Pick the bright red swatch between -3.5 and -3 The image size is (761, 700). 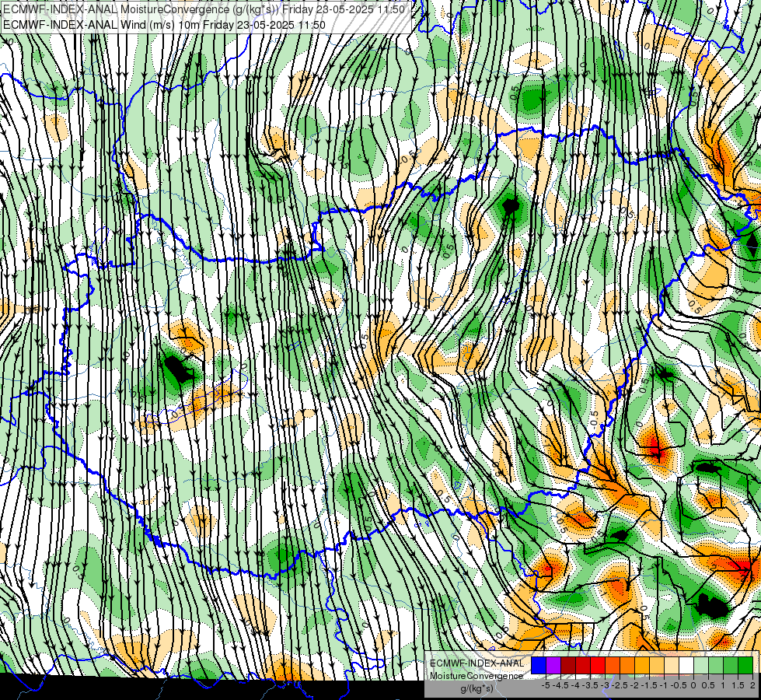point(598,666)
